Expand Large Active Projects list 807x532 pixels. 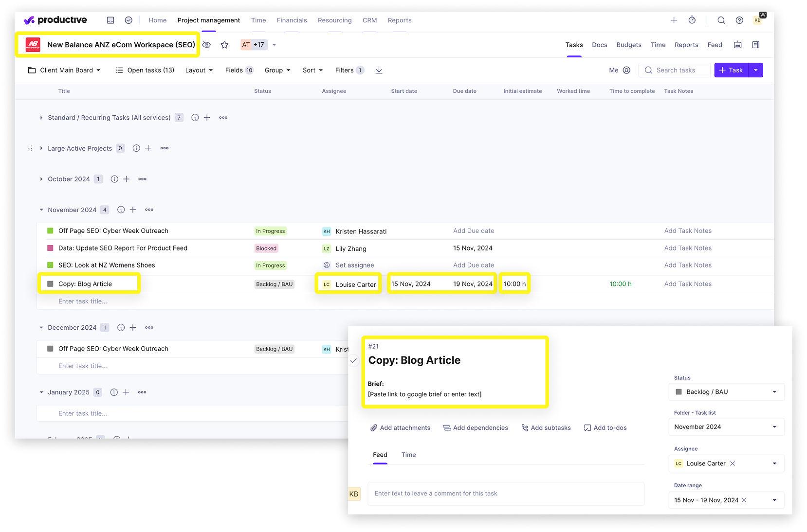pos(41,148)
